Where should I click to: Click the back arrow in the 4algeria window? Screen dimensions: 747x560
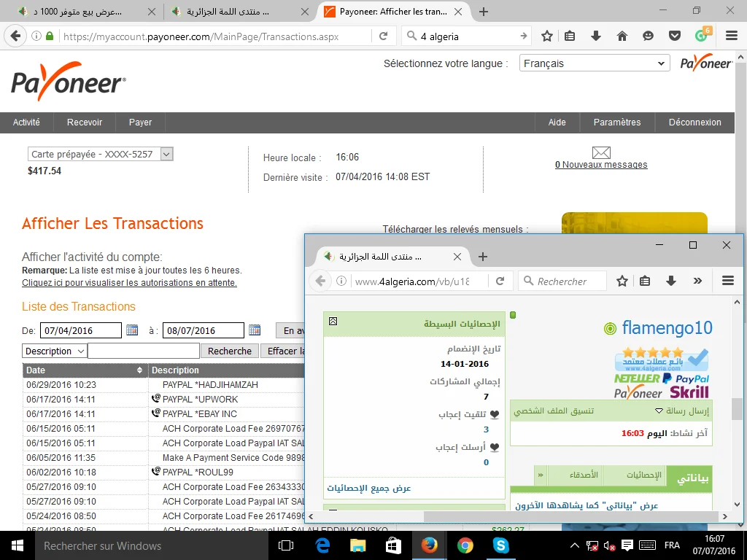[320, 281]
